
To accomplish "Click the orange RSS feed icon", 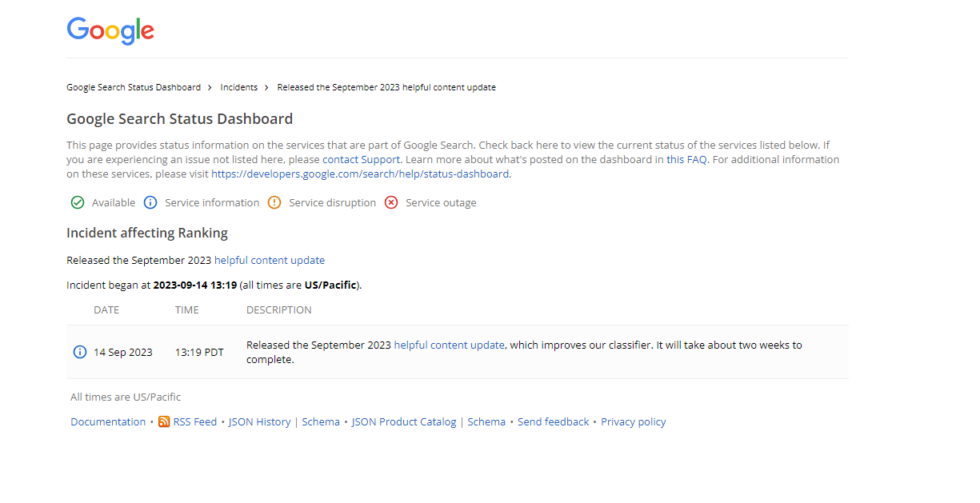I will pyautogui.click(x=164, y=421).
